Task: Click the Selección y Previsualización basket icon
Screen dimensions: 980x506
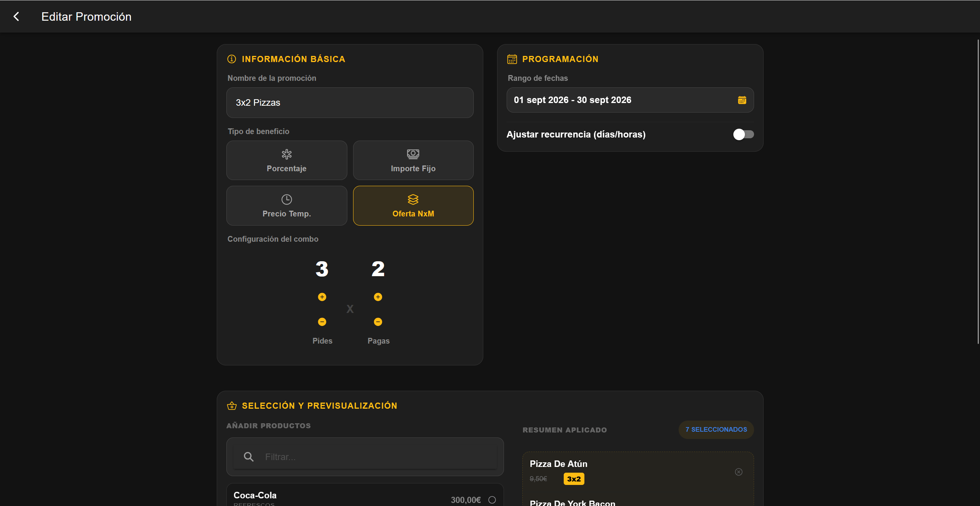Action: coord(232,406)
